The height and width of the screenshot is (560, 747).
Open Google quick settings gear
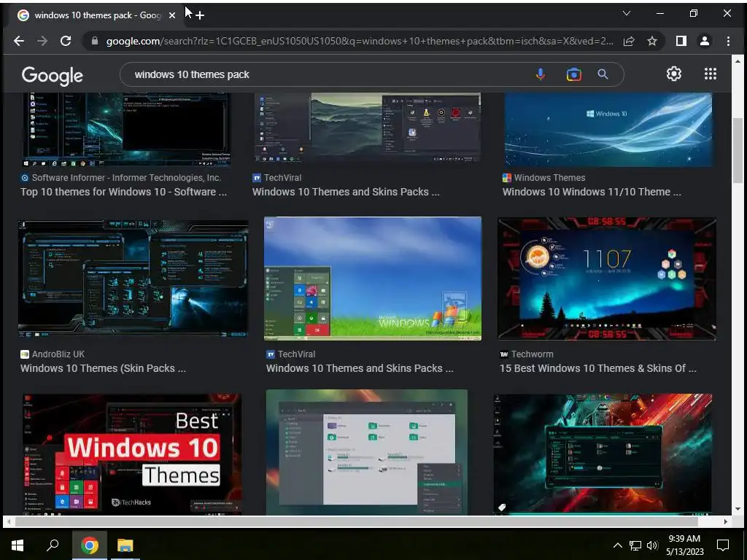(x=673, y=74)
